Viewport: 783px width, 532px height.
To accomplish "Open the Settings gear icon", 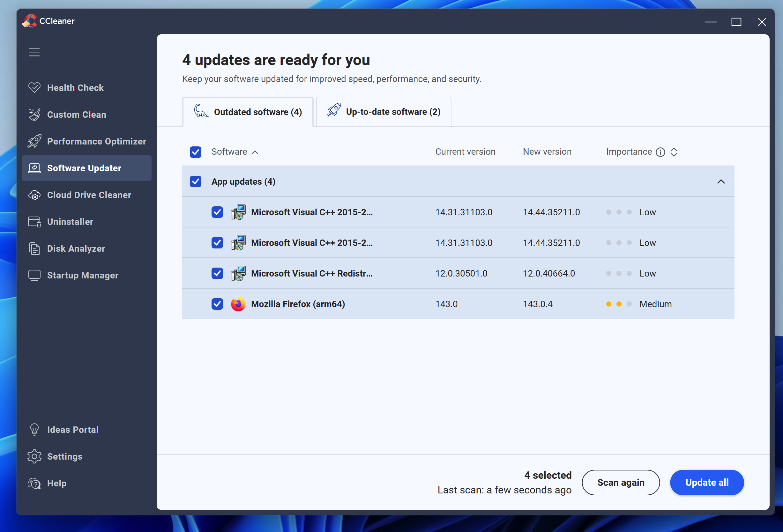I will [x=34, y=456].
